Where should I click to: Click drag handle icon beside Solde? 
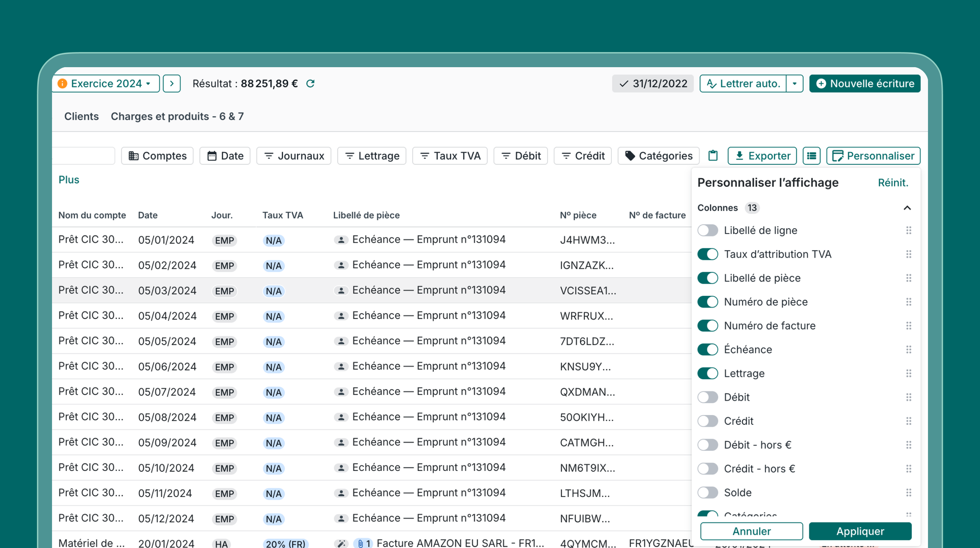908,493
